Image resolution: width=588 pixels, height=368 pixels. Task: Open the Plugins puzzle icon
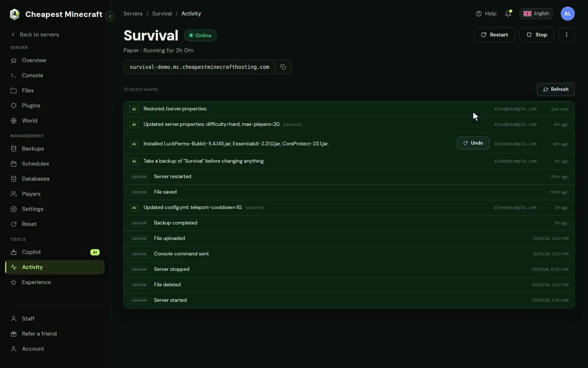tap(14, 106)
